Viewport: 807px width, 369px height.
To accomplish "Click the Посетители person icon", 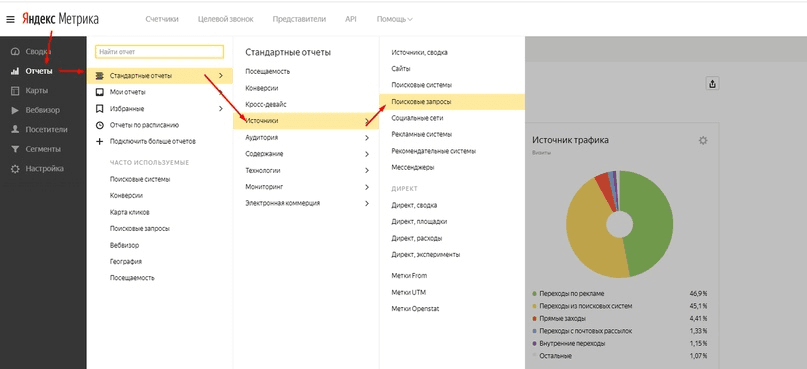I will click(x=15, y=130).
